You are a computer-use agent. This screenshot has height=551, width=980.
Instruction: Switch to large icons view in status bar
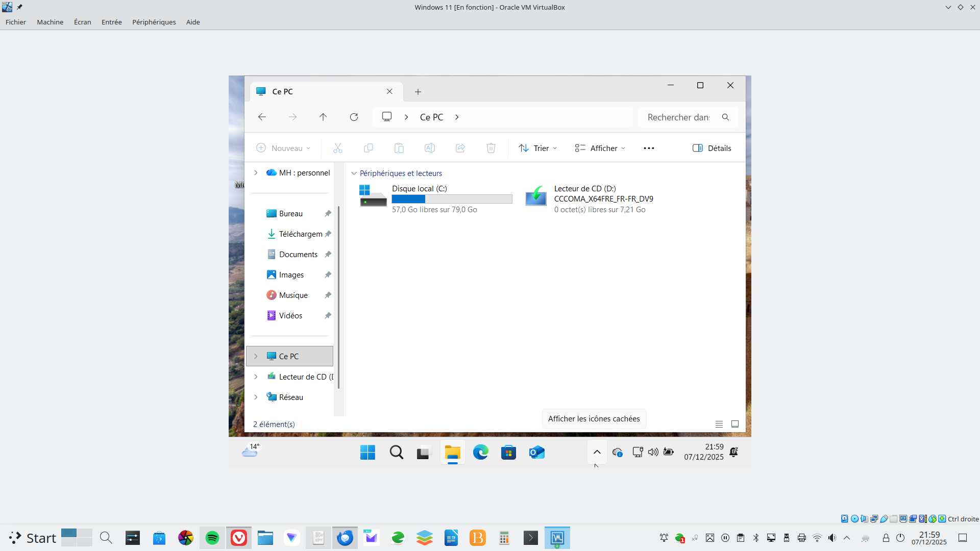point(735,424)
